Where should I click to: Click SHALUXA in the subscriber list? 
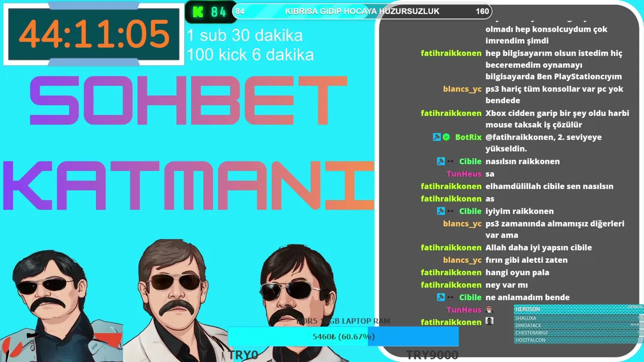click(x=526, y=318)
